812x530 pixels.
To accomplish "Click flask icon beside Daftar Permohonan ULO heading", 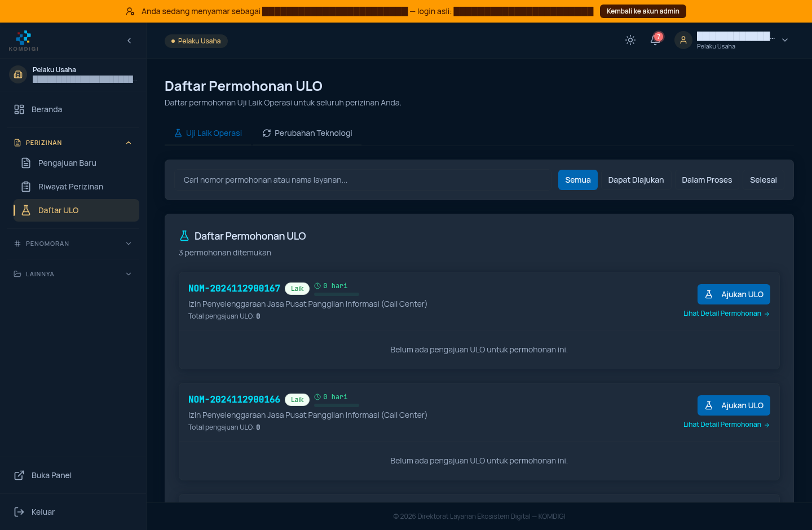I will (184, 236).
